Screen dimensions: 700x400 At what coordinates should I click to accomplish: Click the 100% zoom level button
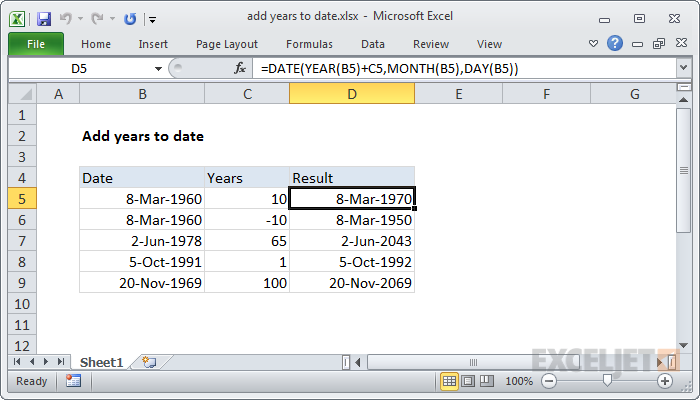tap(519, 381)
